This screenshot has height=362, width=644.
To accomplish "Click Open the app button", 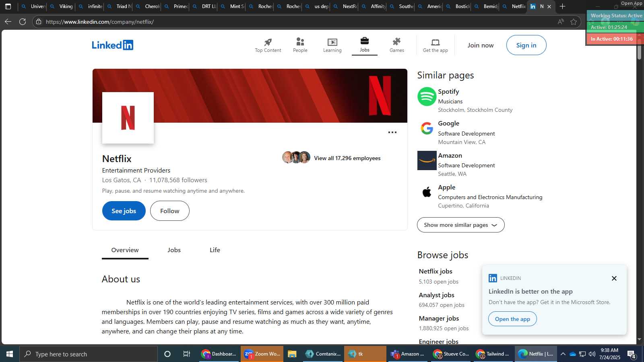I will coord(512,319).
